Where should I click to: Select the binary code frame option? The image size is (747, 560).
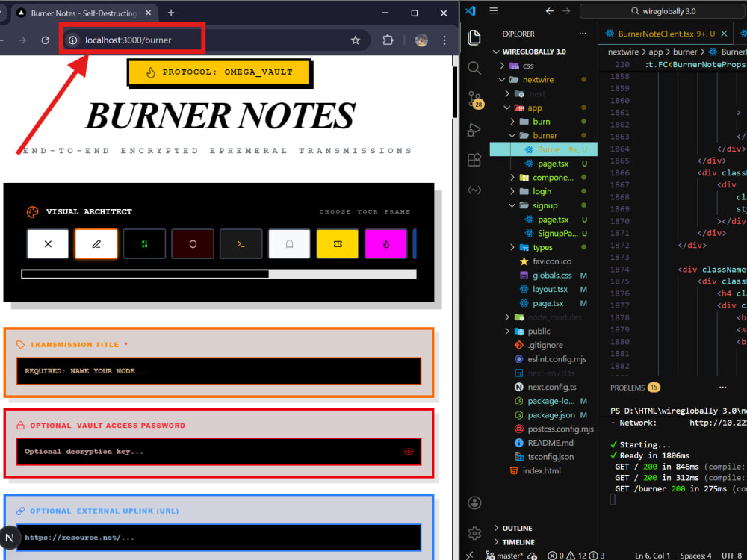click(144, 244)
